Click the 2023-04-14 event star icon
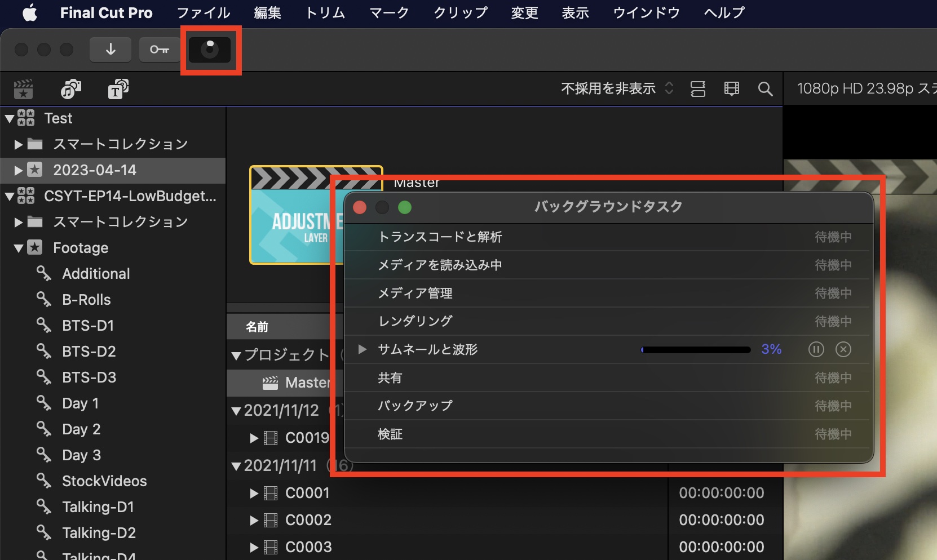This screenshot has height=560, width=937. point(35,170)
